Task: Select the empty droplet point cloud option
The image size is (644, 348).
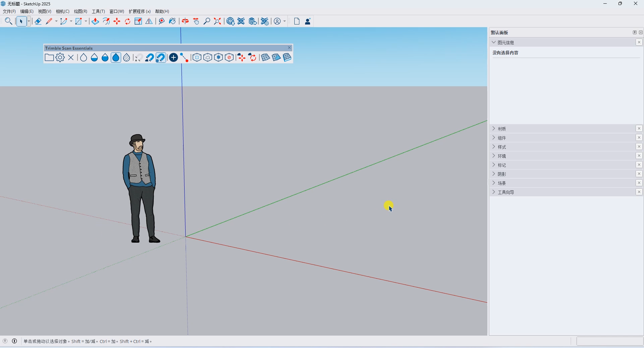Action: pyautogui.click(x=84, y=58)
